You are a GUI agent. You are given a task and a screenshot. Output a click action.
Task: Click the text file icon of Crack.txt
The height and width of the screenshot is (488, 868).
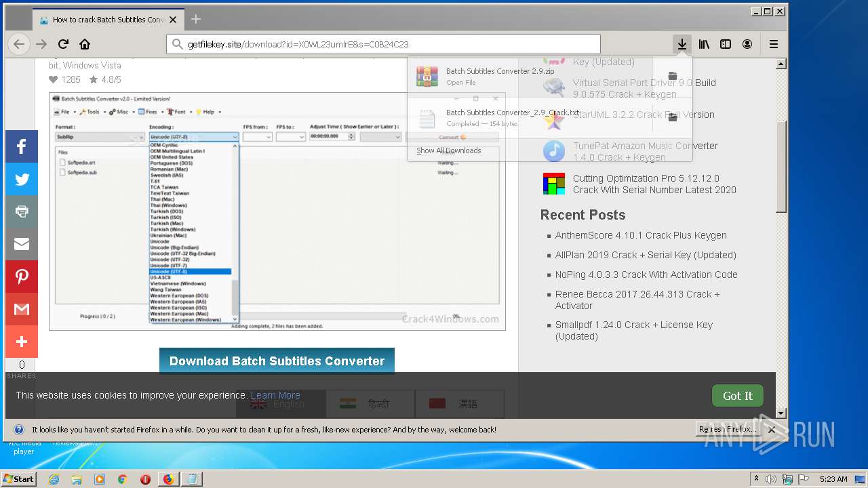pyautogui.click(x=427, y=118)
